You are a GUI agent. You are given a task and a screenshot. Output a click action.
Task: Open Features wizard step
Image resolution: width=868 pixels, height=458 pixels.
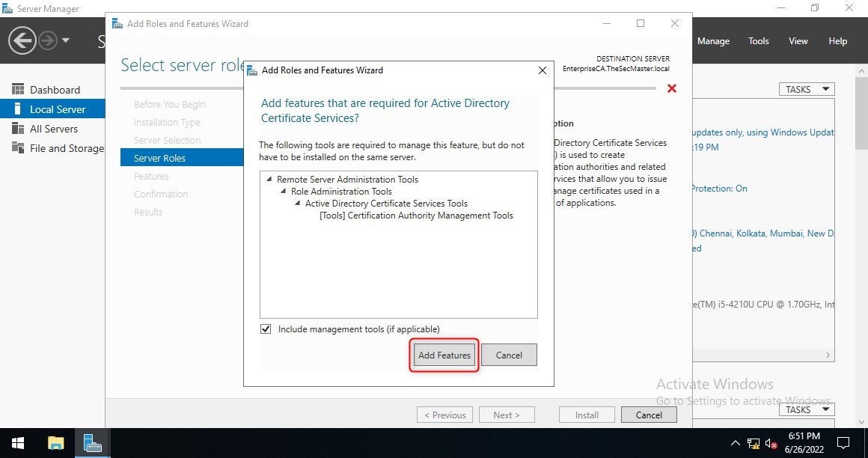click(151, 176)
